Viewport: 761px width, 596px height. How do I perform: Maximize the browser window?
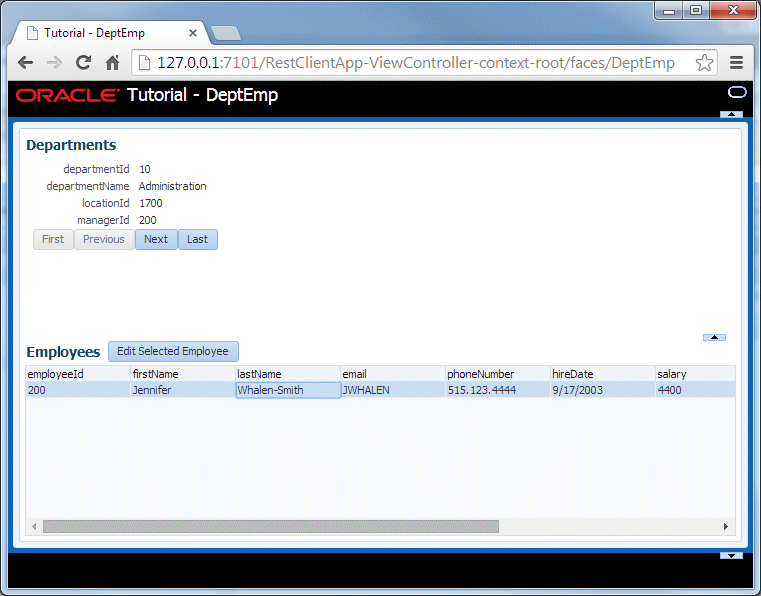[x=696, y=10]
